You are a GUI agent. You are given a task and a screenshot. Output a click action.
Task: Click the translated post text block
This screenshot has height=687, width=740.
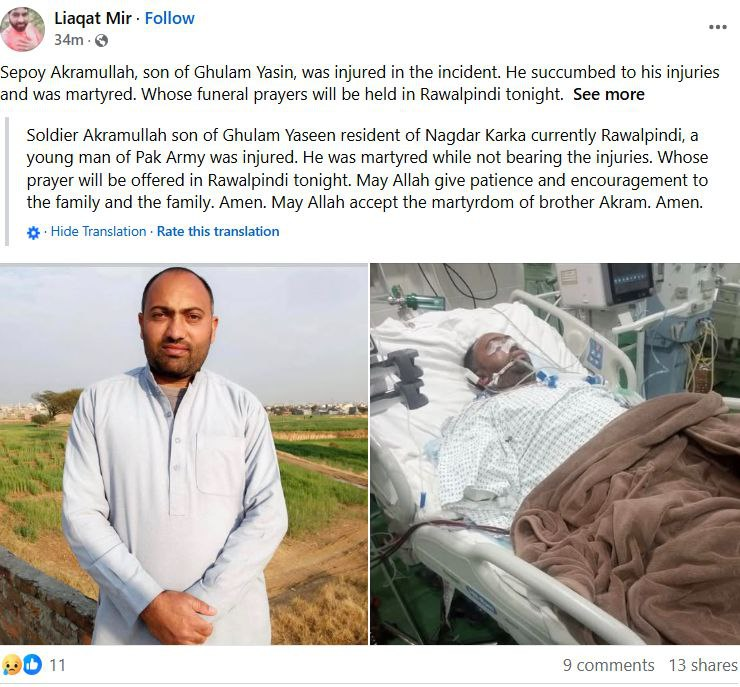367,168
